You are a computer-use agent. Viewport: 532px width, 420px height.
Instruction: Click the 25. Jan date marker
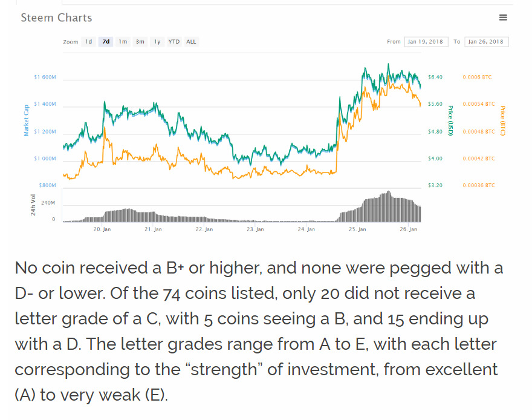click(357, 230)
